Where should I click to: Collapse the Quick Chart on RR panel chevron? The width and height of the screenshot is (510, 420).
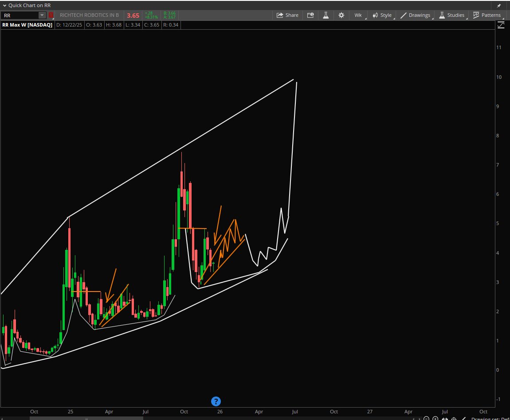pos(4,5)
